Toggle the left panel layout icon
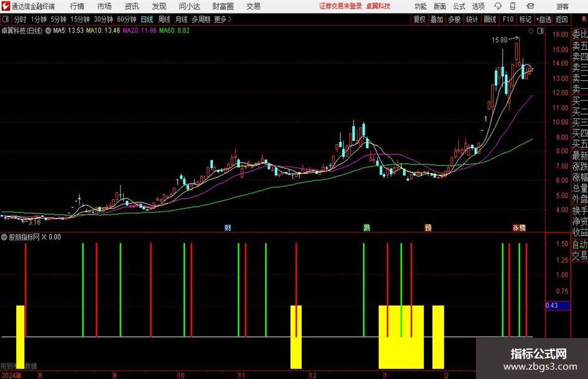This screenshot has height=379, width=588. point(6,19)
